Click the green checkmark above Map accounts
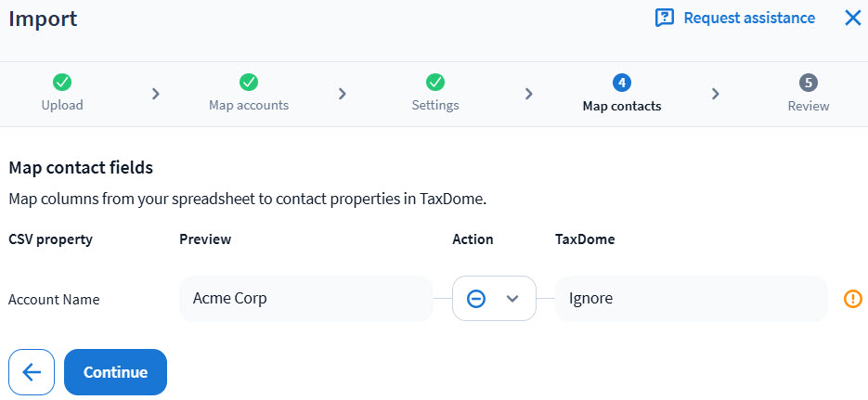Screen dimensions: 868x400 (249, 83)
